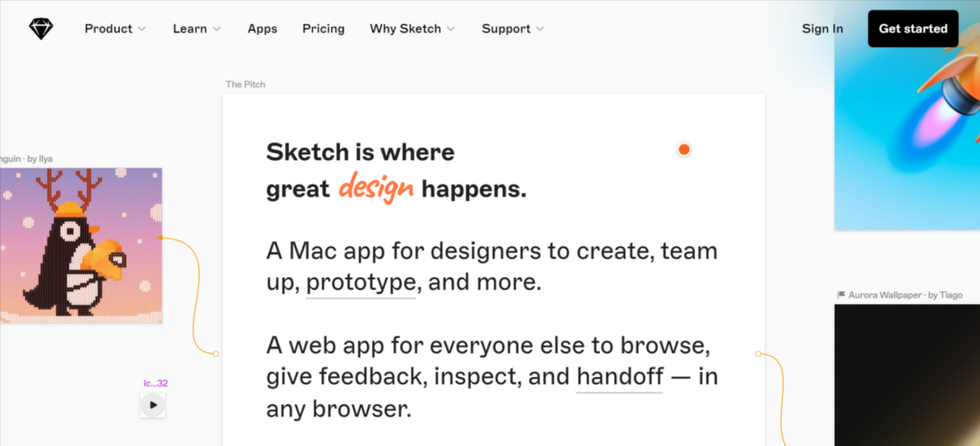
Task: Select the "The Pitch" artboard label
Action: tap(245, 84)
